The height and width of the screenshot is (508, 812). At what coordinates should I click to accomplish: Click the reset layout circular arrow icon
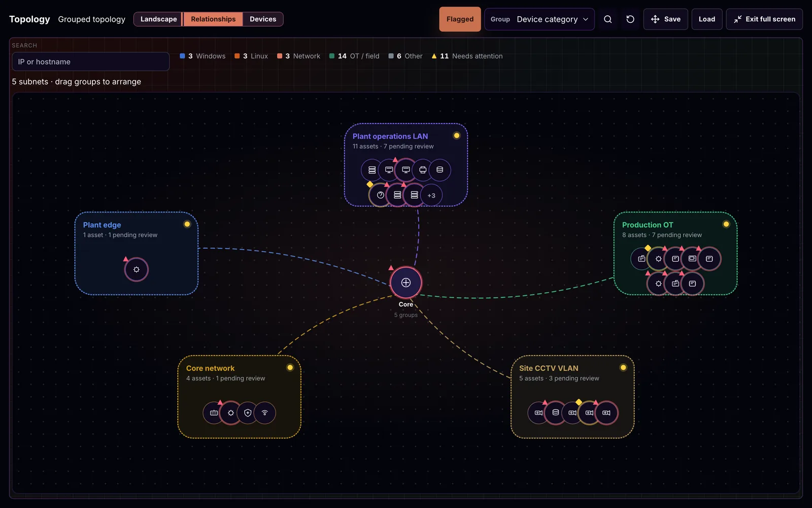tap(630, 19)
